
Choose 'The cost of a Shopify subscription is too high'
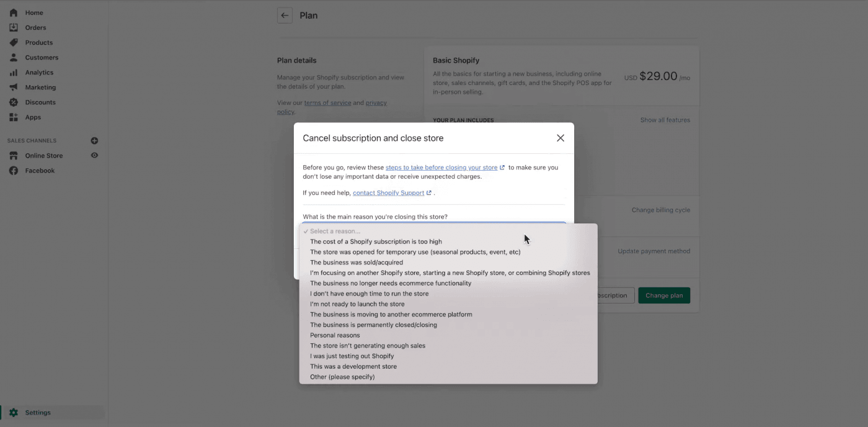[448, 241]
